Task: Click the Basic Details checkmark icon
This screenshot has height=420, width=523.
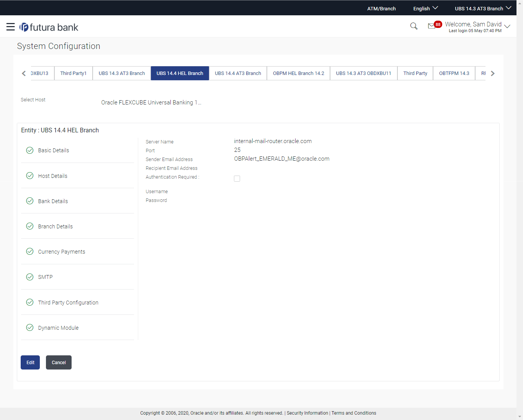Action: pyautogui.click(x=30, y=150)
